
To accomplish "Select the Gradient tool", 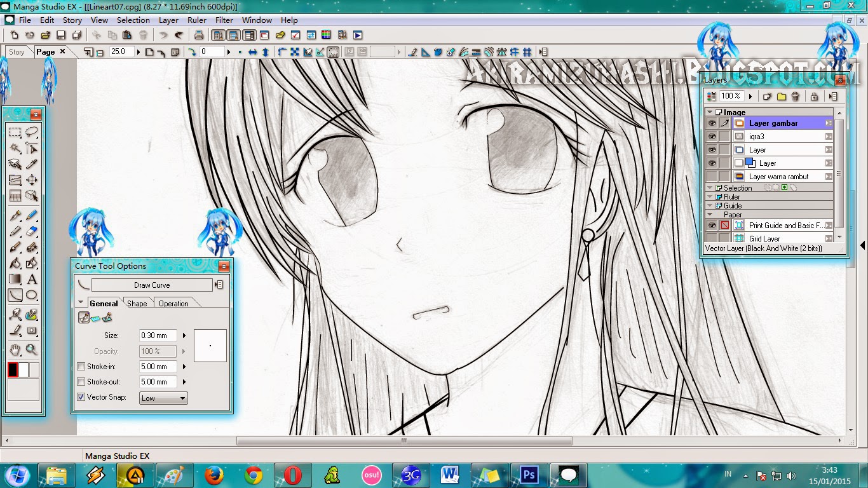I will coord(15,279).
